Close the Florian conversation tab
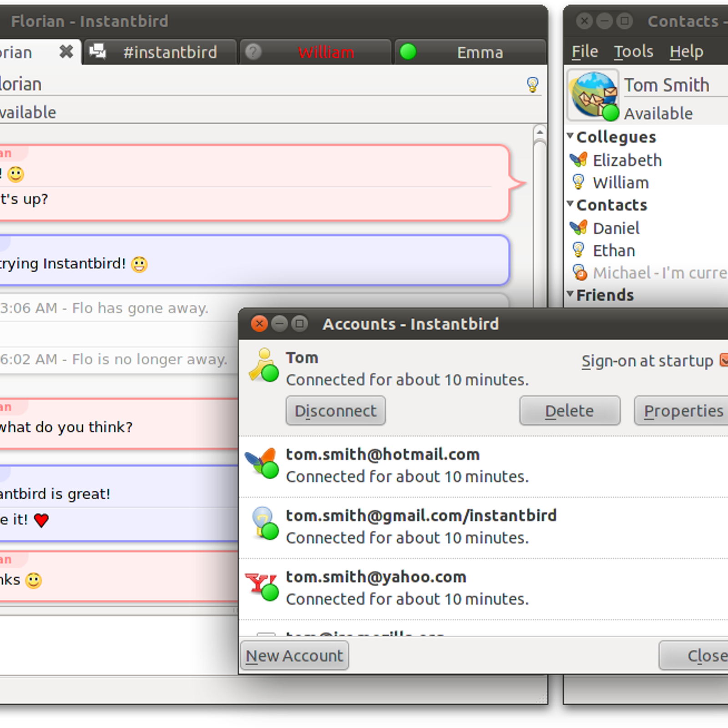Viewport: 728px width, 728px height. (x=66, y=51)
